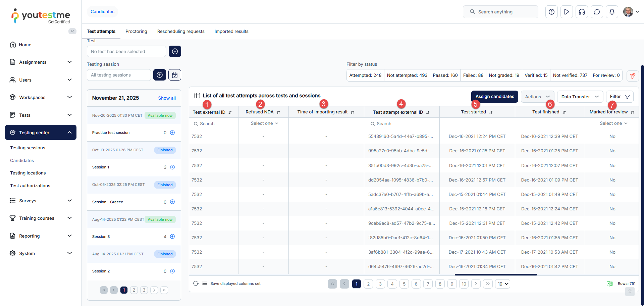
Task: Open the rows per page dropdown
Action: tap(503, 284)
